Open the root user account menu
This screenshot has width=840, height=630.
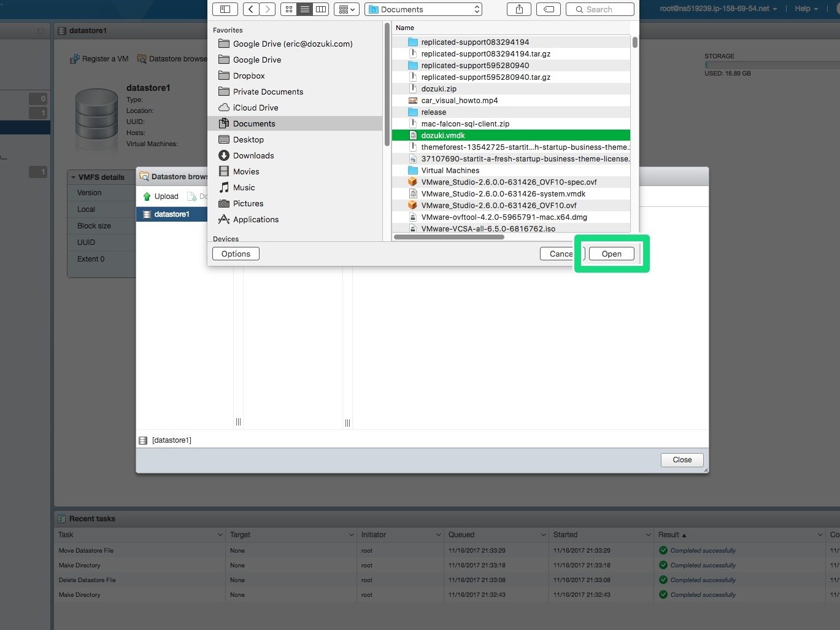pos(718,9)
